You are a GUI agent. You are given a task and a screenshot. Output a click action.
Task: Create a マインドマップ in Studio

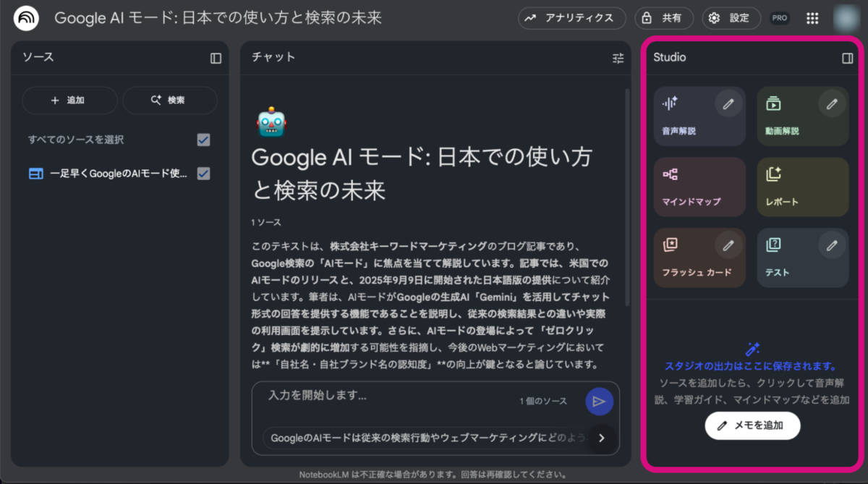point(699,187)
